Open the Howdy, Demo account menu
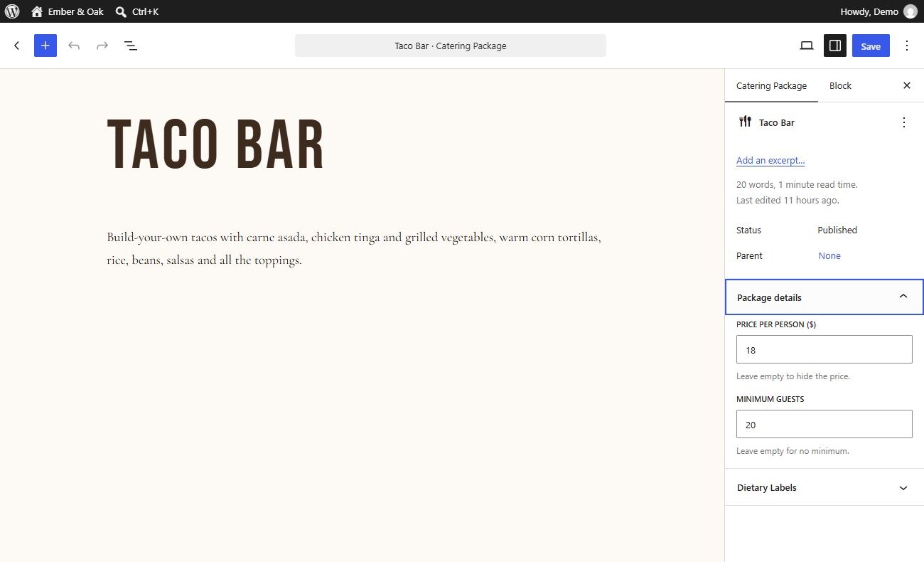924x562 pixels. pos(879,11)
